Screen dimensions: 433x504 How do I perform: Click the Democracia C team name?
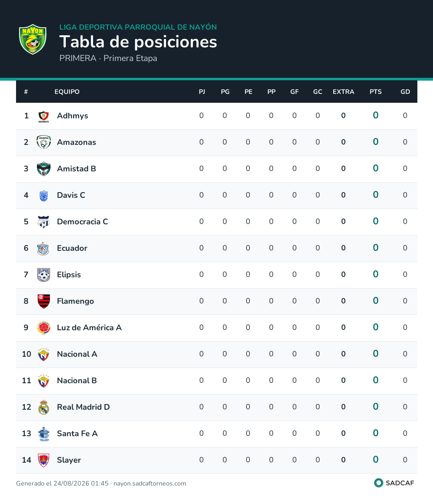83,222
